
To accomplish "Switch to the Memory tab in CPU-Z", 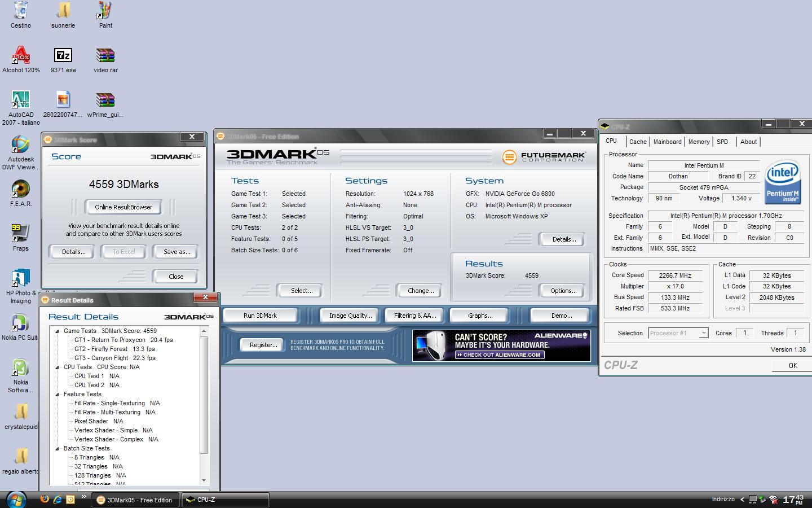I will coord(699,142).
